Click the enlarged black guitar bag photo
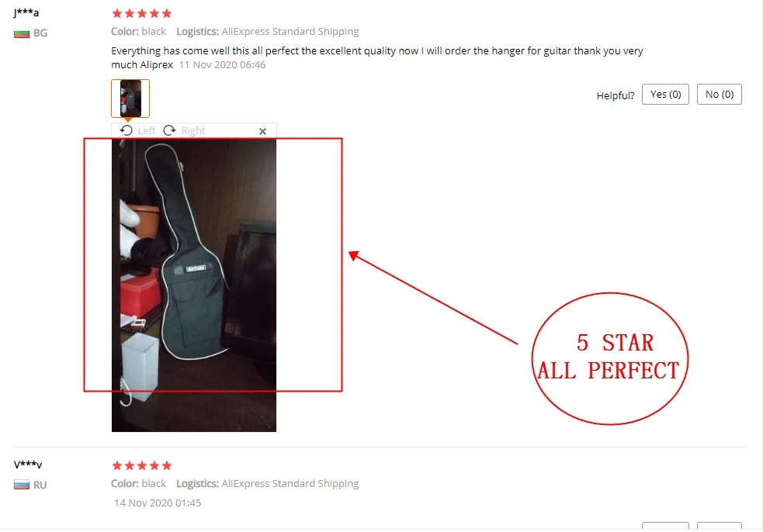The width and height of the screenshot is (763, 532). pyautogui.click(x=194, y=285)
